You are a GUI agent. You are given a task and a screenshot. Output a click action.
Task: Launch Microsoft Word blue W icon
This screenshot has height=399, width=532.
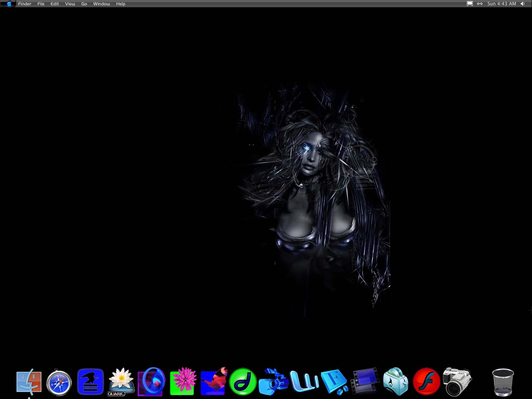[x=304, y=381]
